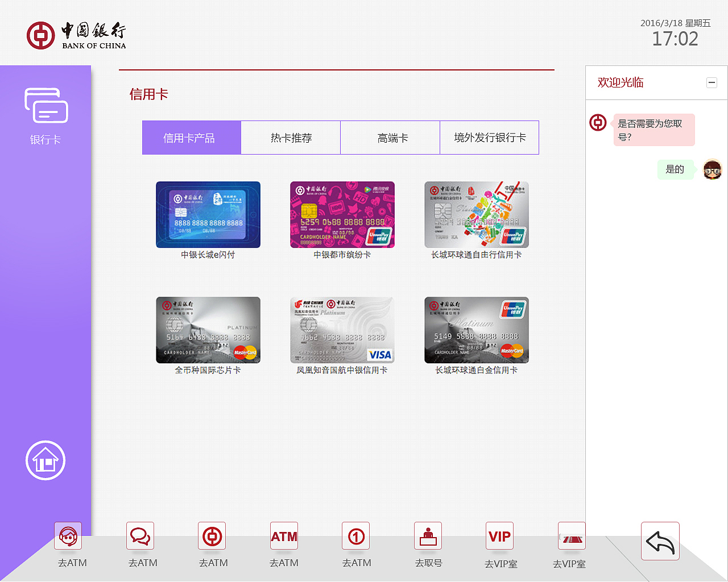728x582 pixels.
Task: Tap the ATM lettered icon
Action: (284, 536)
